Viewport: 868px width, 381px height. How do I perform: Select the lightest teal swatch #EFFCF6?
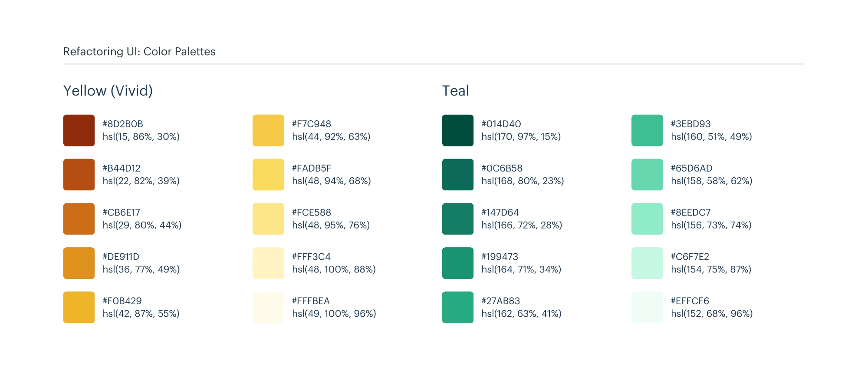pos(647,307)
